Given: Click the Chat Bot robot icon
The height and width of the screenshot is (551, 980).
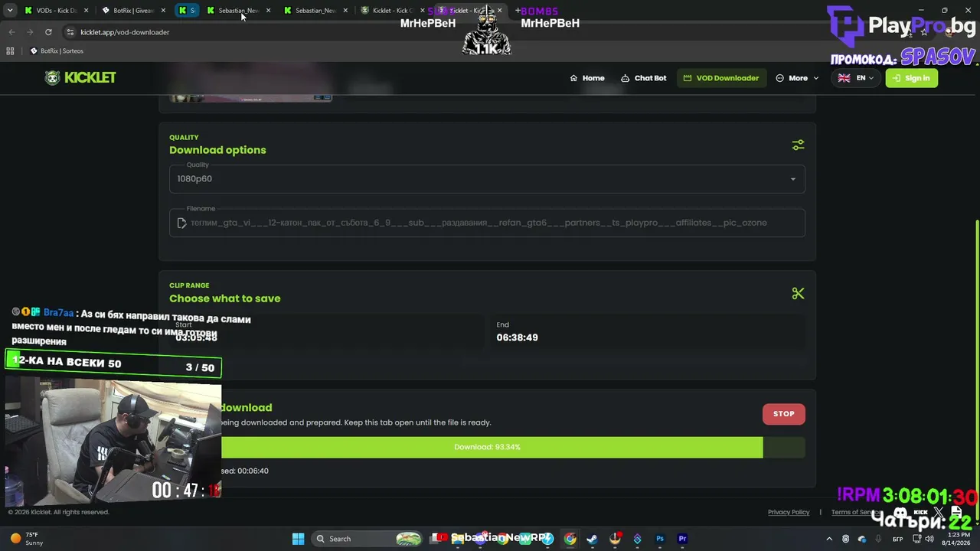Looking at the screenshot, I should click(x=625, y=78).
